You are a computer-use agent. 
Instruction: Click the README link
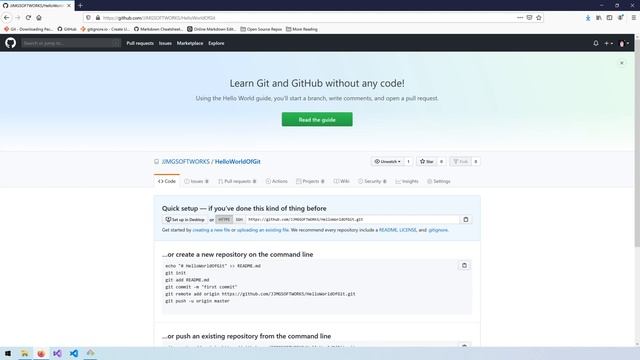coord(388,230)
